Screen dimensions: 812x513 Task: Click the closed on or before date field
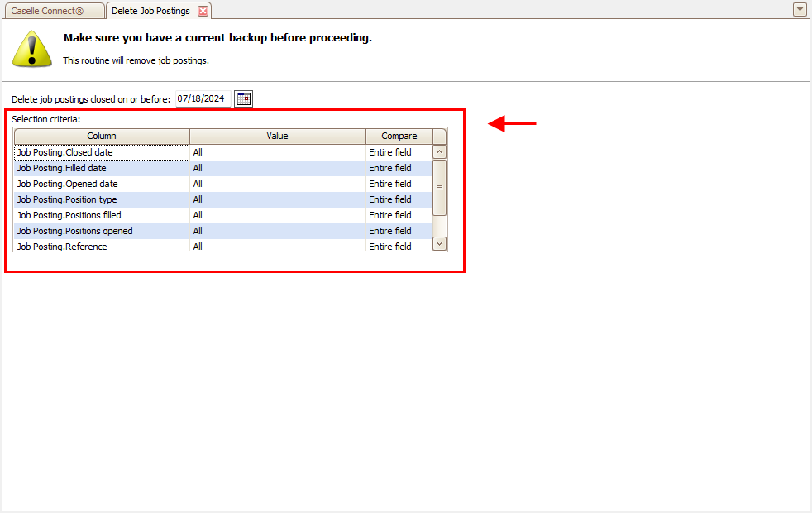[202, 99]
